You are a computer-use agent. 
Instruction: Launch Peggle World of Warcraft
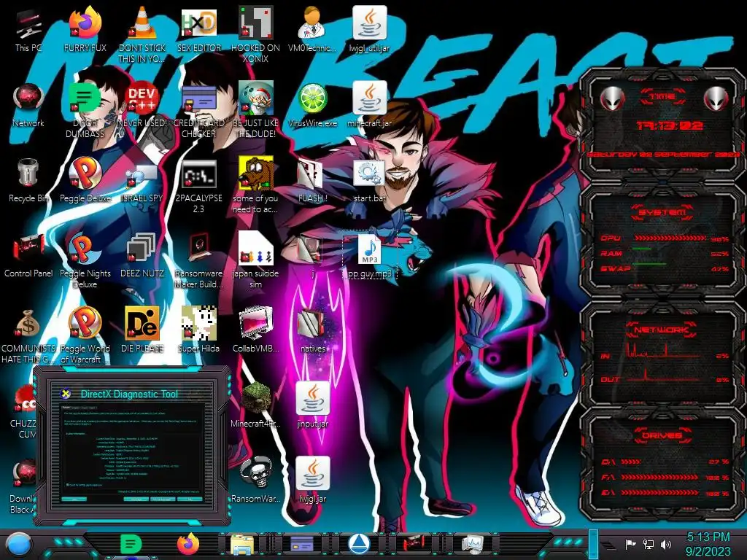click(x=85, y=335)
